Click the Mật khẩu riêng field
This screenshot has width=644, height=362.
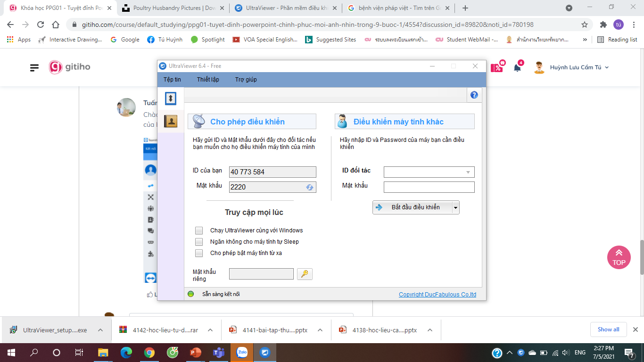click(x=261, y=274)
